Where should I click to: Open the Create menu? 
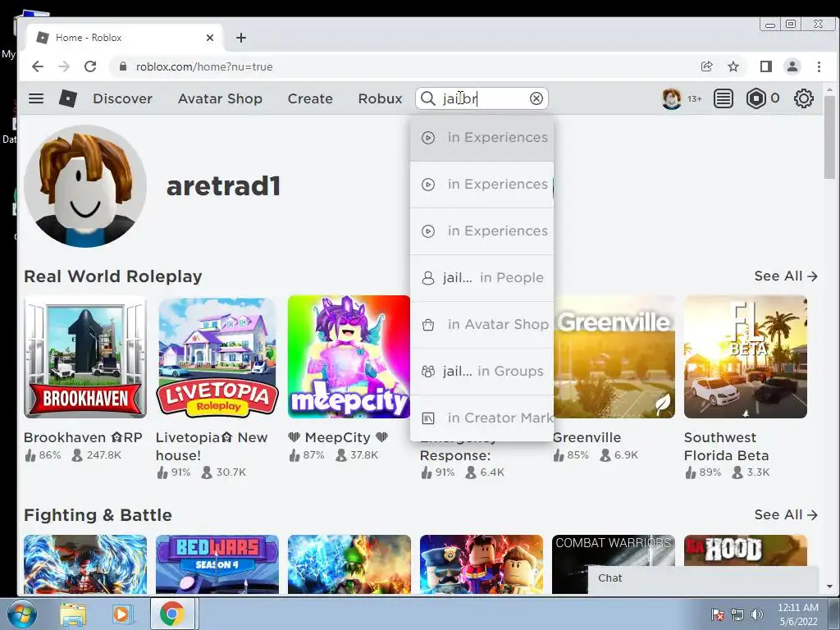pyautogui.click(x=310, y=98)
